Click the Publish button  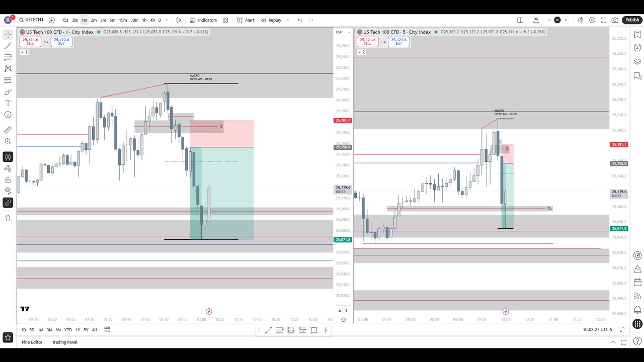click(632, 20)
